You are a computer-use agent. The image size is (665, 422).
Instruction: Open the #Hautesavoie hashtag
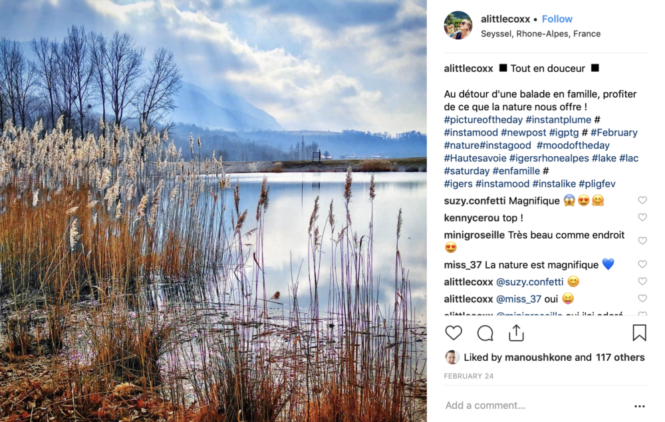pyautogui.click(x=475, y=158)
